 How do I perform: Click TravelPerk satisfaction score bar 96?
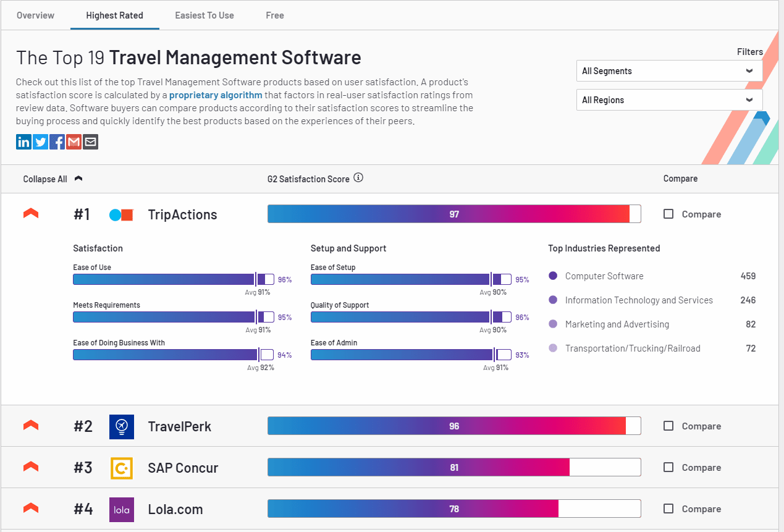[x=454, y=426]
